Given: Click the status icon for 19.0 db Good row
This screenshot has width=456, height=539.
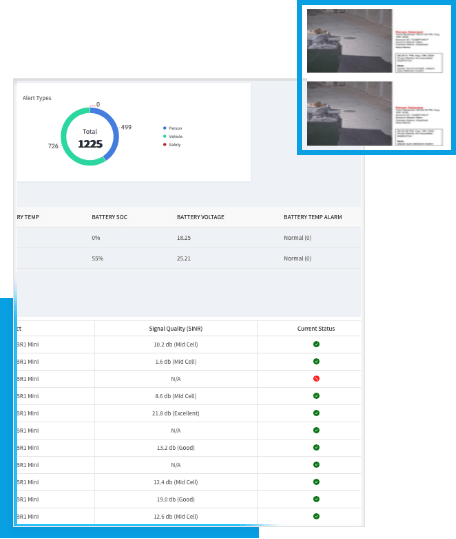Looking at the screenshot, I should click(x=316, y=499).
